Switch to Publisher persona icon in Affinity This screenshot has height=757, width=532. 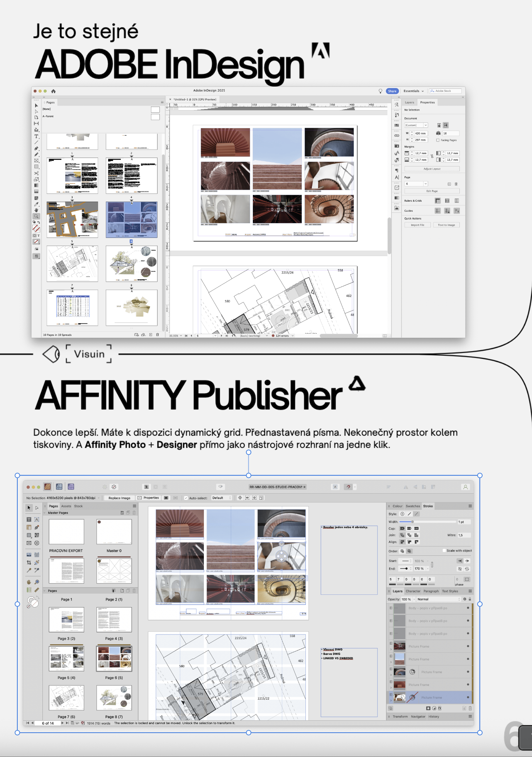(47, 487)
